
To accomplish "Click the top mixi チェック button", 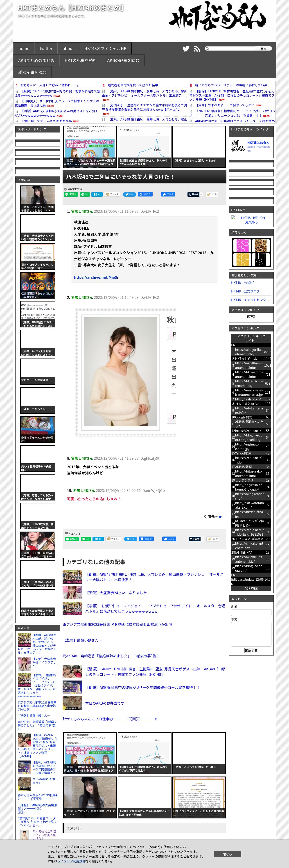I will (x=112, y=194).
